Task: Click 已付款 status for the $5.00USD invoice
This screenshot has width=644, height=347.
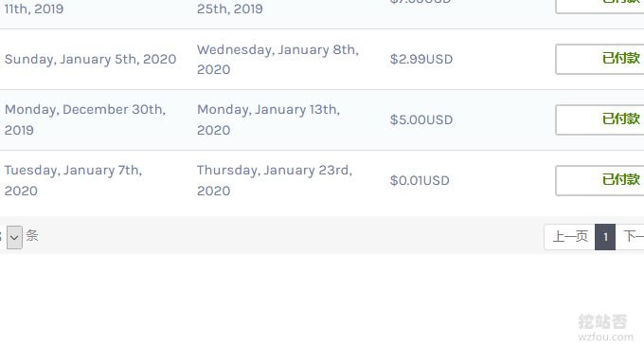Action: (x=599, y=119)
